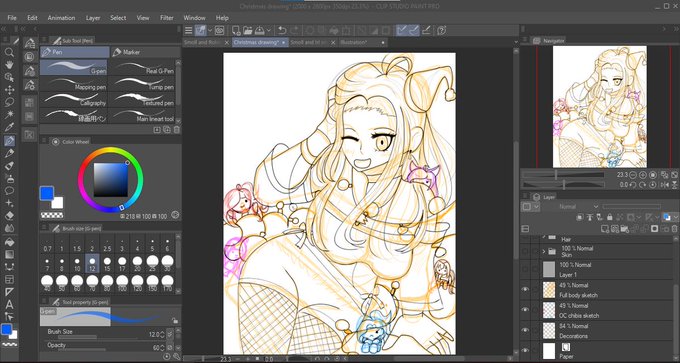Delete layer trash icon in Layer panel

coord(673,229)
